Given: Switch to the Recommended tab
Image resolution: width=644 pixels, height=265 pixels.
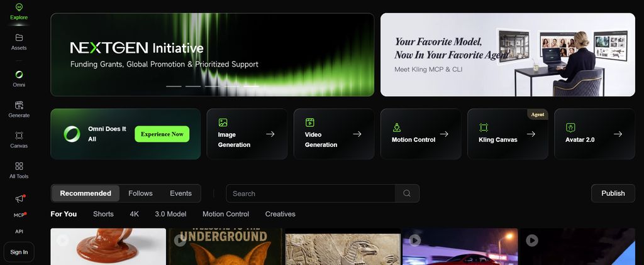Looking at the screenshot, I should pos(86,193).
